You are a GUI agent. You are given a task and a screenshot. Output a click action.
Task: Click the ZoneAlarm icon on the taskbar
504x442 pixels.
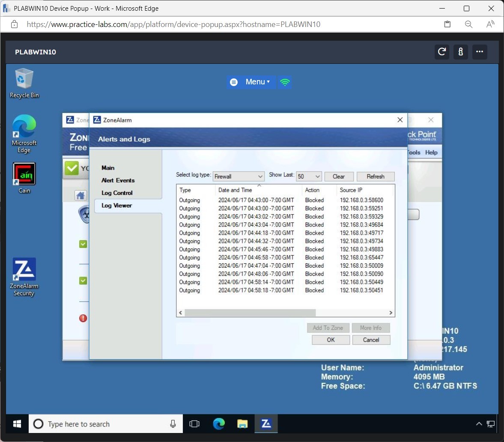(x=266, y=424)
